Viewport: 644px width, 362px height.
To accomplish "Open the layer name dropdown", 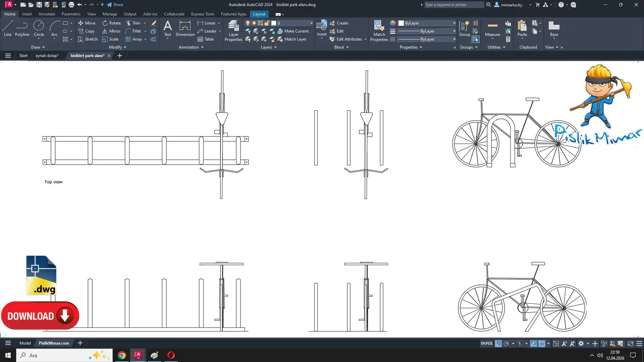I will pos(311,23).
